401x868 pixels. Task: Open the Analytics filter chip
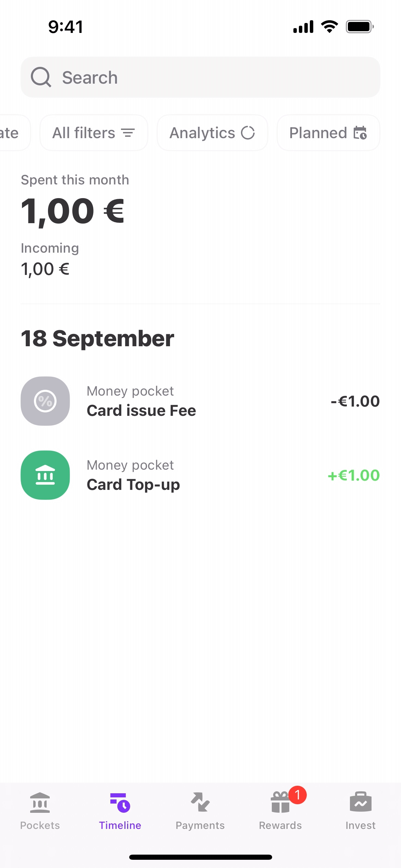coord(212,133)
